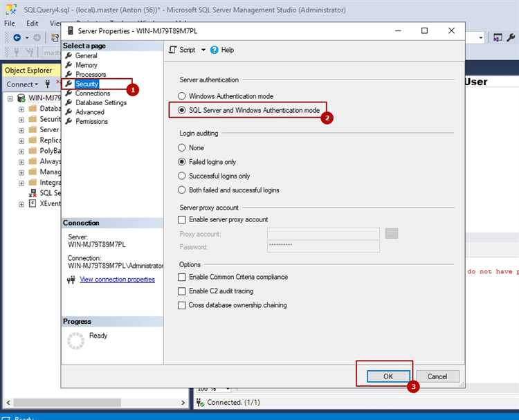Enable C2 audit tracing

pyautogui.click(x=182, y=291)
